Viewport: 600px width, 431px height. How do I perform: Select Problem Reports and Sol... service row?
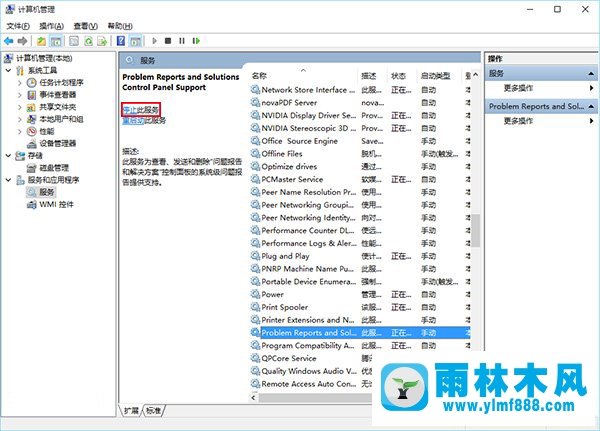(x=360, y=333)
